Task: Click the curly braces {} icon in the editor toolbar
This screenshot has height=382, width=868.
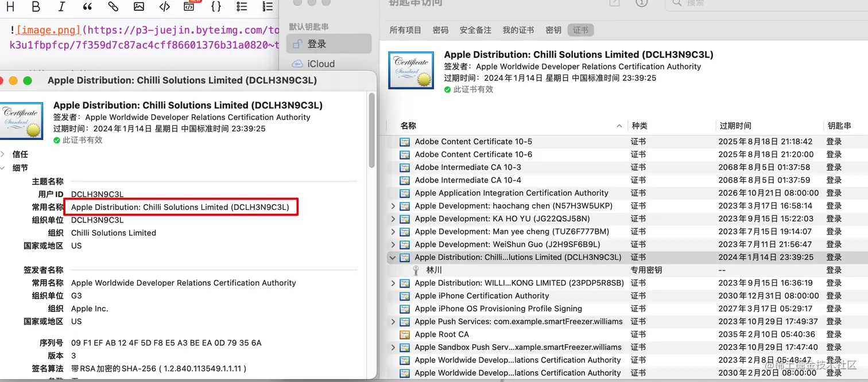Action: 216,7
